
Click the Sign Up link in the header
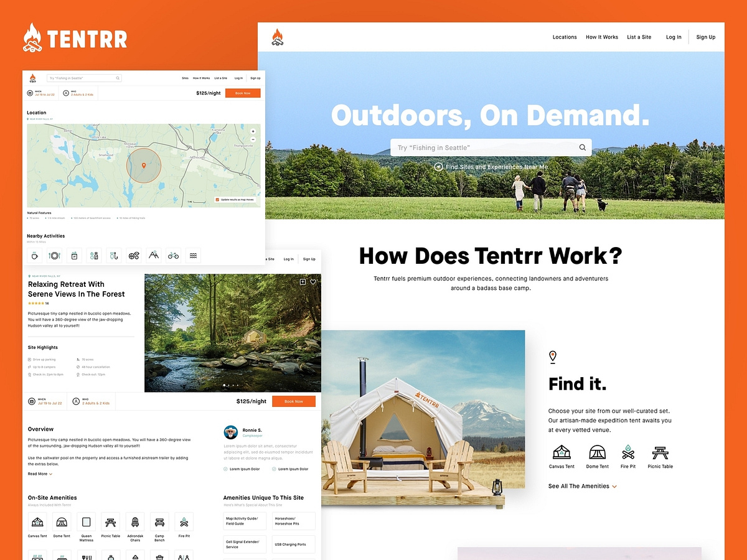[705, 37]
